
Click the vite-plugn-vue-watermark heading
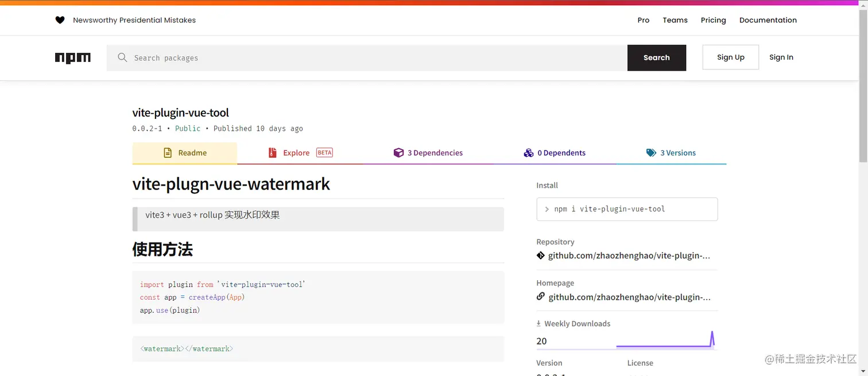[231, 184]
